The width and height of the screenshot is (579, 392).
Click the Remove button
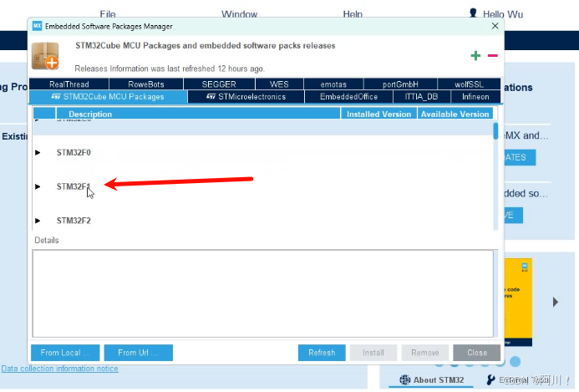pos(425,353)
